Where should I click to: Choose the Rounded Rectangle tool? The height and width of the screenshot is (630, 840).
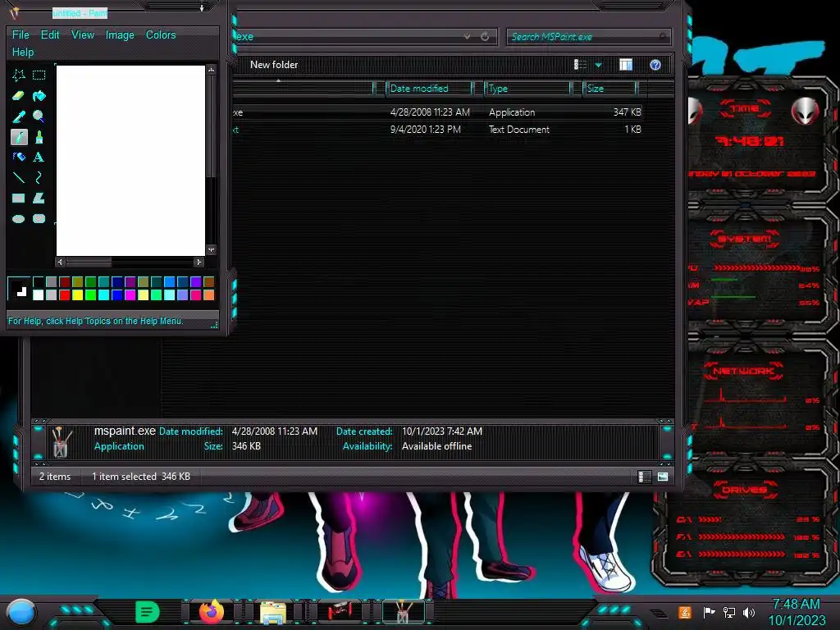39,218
